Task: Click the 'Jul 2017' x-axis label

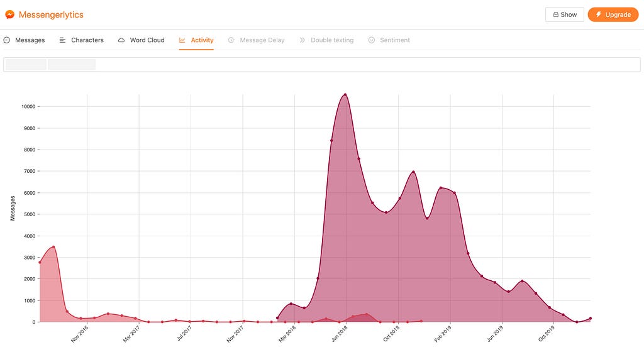Action: [184, 333]
